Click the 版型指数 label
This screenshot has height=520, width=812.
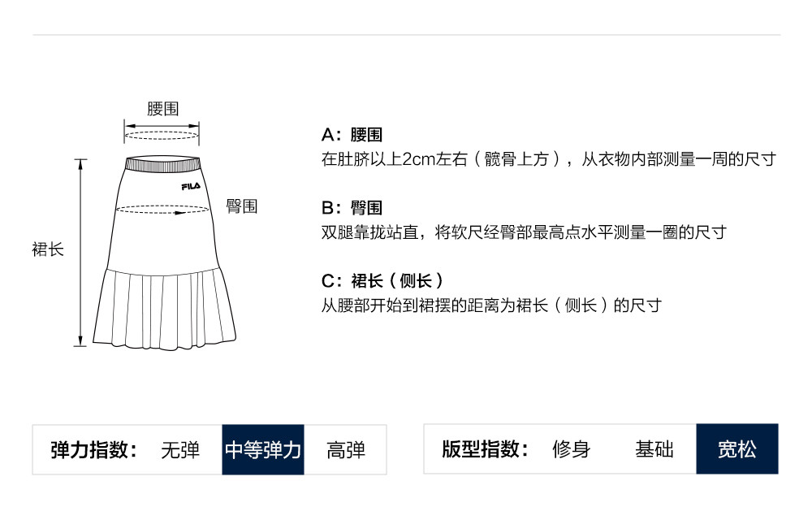pos(486,449)
